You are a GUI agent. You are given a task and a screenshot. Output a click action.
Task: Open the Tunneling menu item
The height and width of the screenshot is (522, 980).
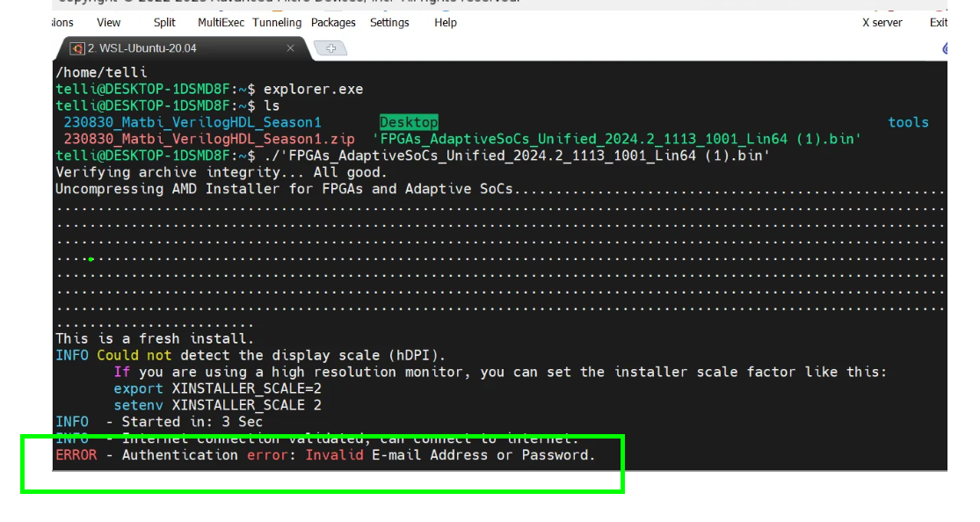[277, 23]
